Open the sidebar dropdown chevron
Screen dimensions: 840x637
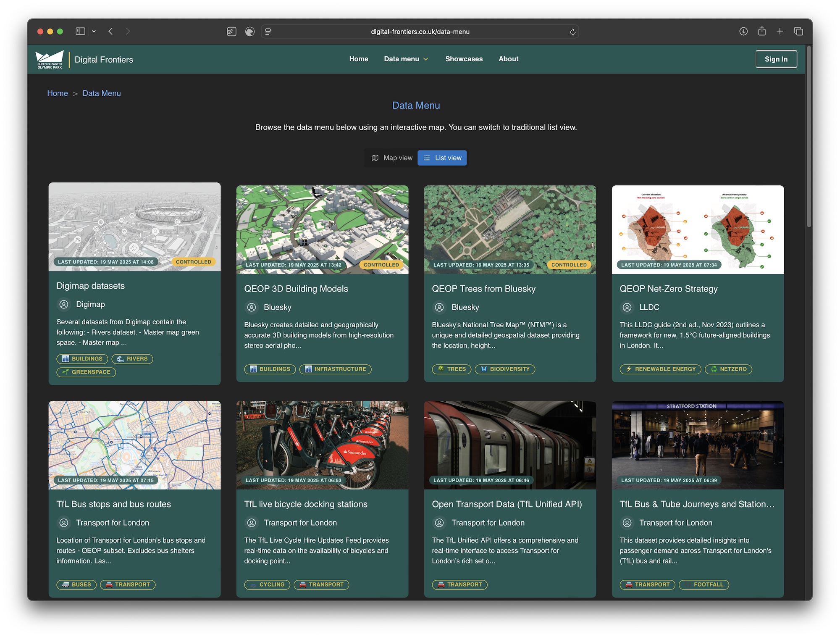tap(94, 32)
